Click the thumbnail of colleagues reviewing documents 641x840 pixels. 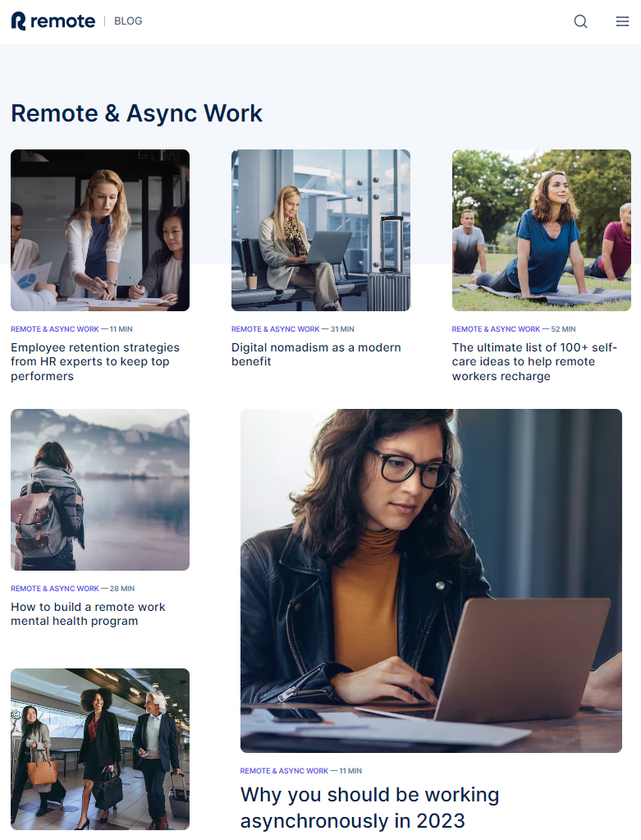100,230
